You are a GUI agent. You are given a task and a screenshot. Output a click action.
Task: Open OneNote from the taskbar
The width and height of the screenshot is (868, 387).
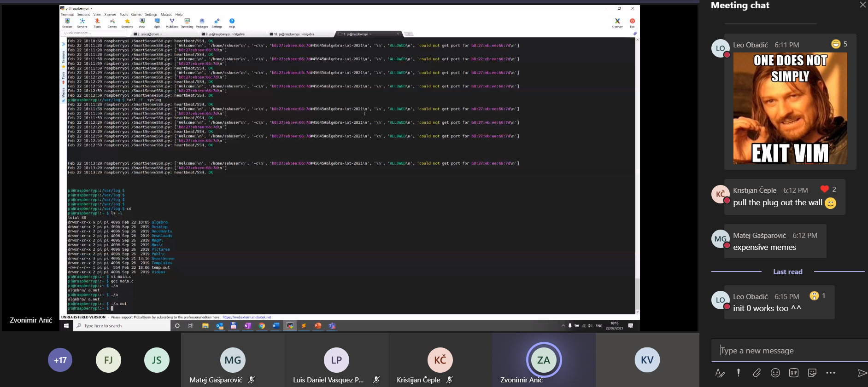click(248, 326)
